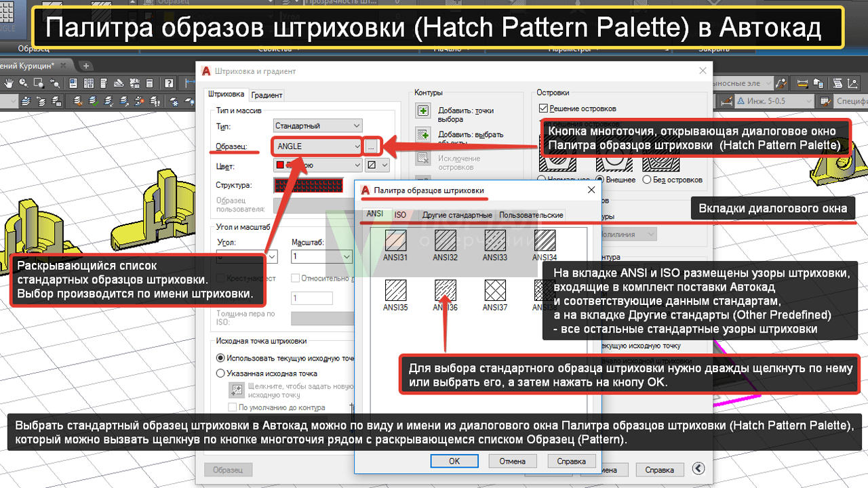Open the Масштаб scale dropdown
The width and height of the screenshot is (868, 488).
pos(321,257)
